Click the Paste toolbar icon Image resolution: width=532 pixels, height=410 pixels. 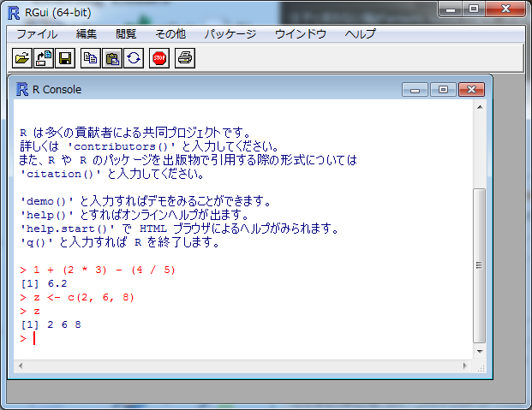point(112,58)
